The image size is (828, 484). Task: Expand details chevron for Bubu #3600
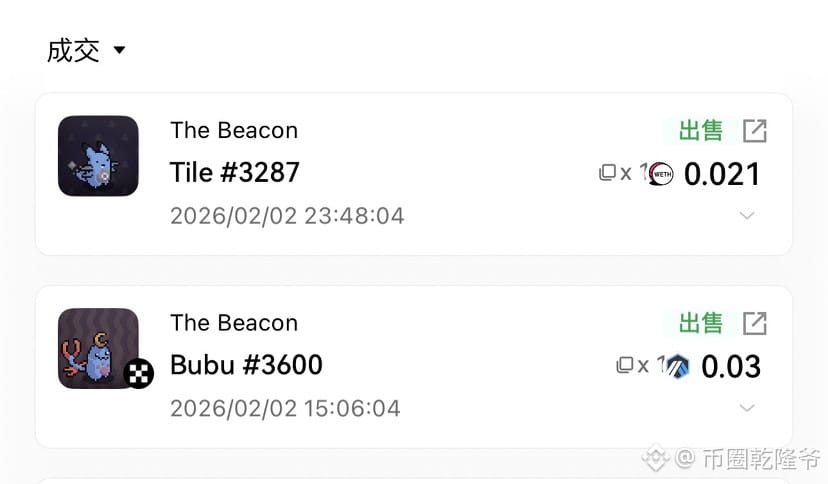coord(746,408)
